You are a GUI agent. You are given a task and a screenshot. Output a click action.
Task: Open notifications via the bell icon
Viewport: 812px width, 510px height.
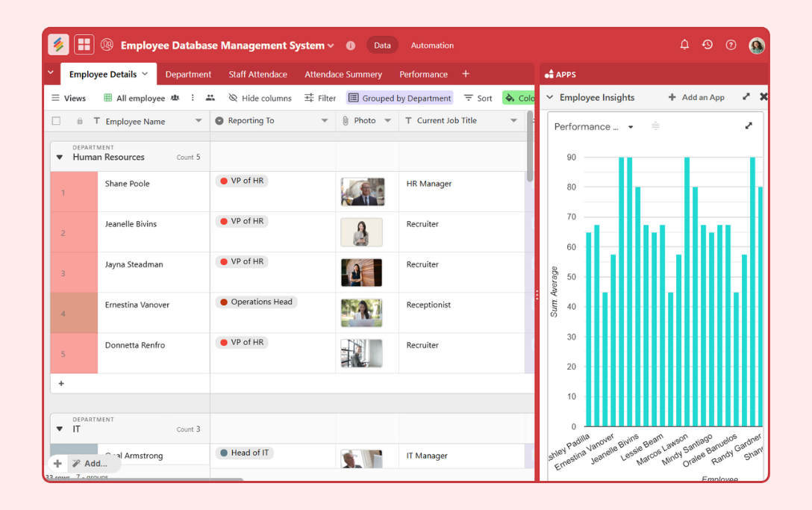click(684, 45)
